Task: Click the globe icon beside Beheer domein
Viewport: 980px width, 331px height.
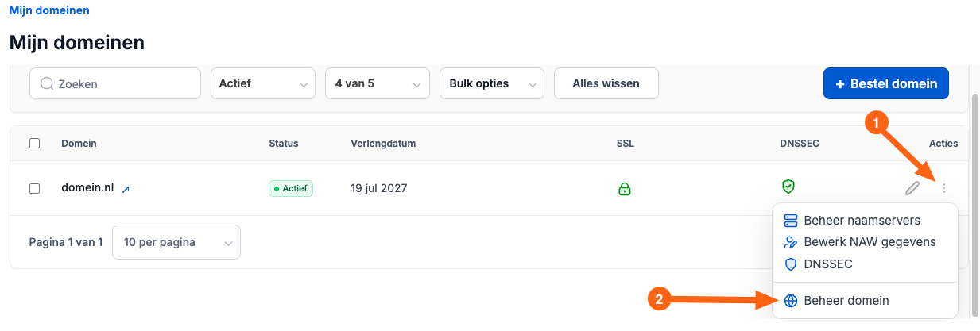Action: [790, 301]
